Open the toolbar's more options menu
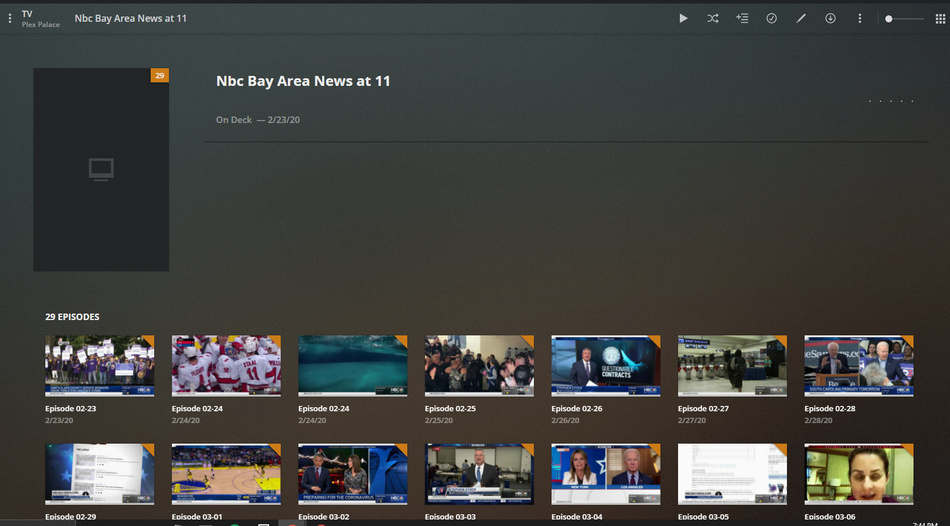The height and width of the screenshot is (526, 950). [x=859, y=18]
